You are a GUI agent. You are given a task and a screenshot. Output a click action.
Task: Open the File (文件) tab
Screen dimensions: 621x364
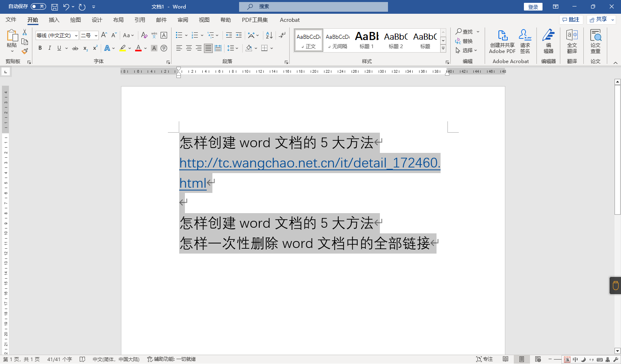[11, 20]
